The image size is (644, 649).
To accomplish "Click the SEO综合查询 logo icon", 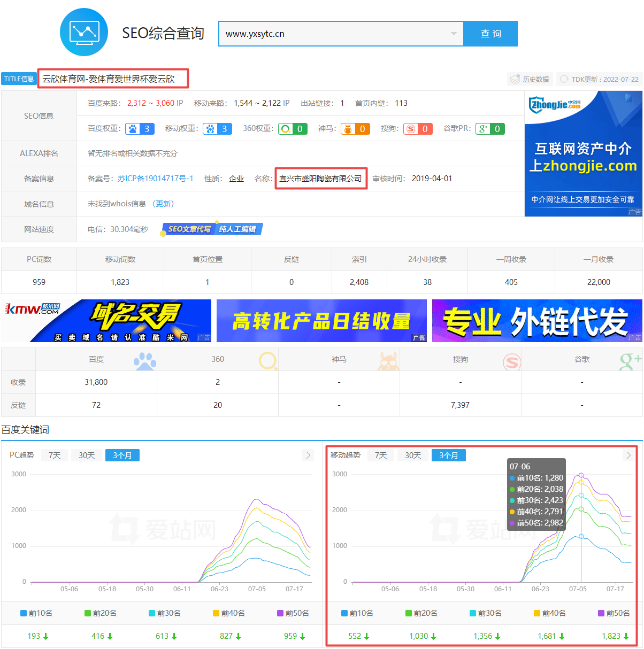I will click(84, 32).
